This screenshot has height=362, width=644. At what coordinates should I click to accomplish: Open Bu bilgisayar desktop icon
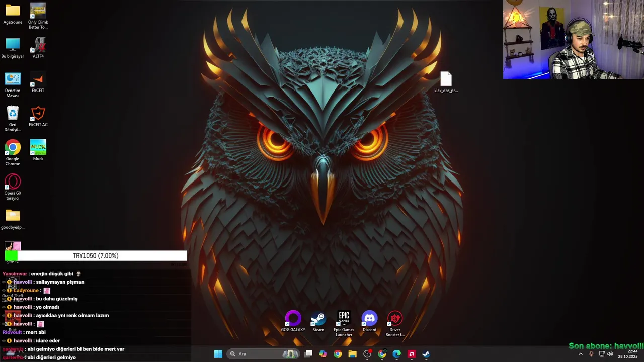(x=13, y=48)
